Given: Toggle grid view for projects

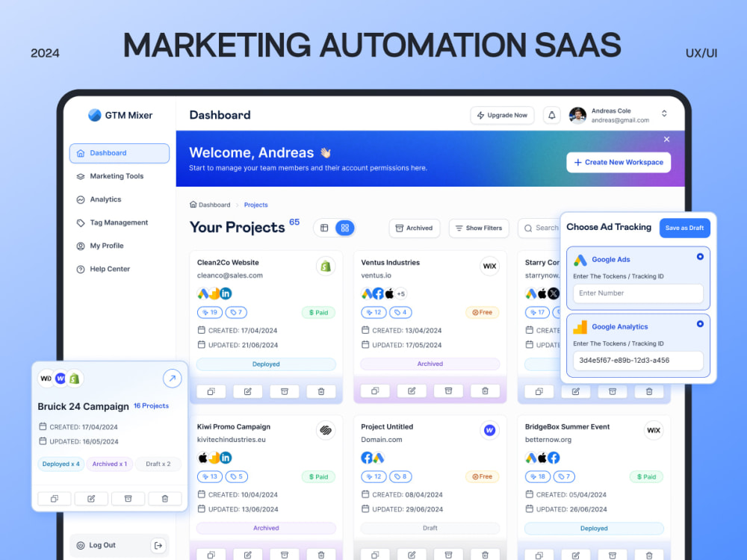Looking at the screenshot, I should point(344,228).
